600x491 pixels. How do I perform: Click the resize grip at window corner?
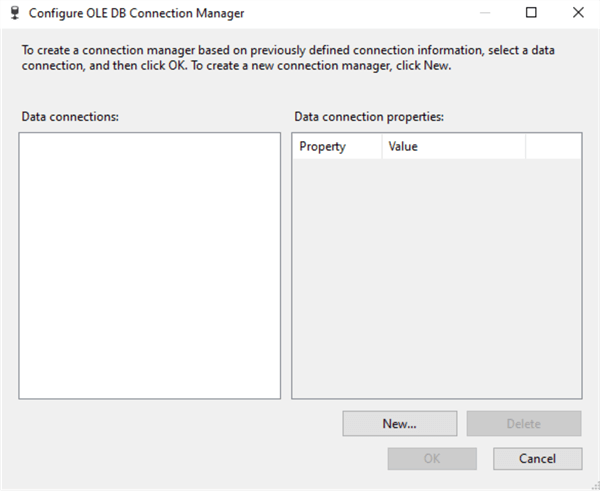tap(594, 485)
